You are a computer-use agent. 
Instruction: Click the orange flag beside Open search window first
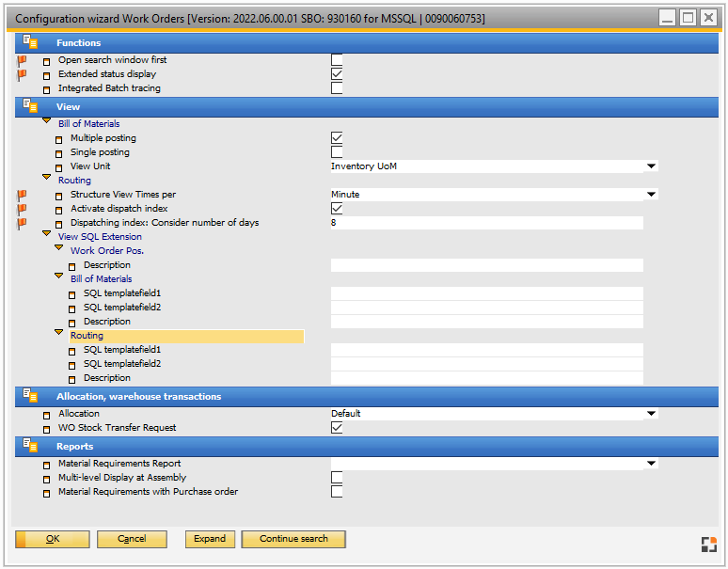point(22,60)
